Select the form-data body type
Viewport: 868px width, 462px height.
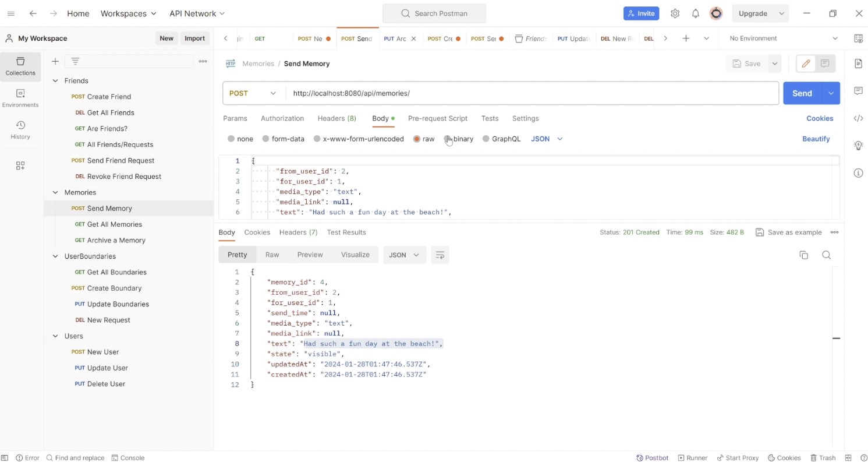265,139
